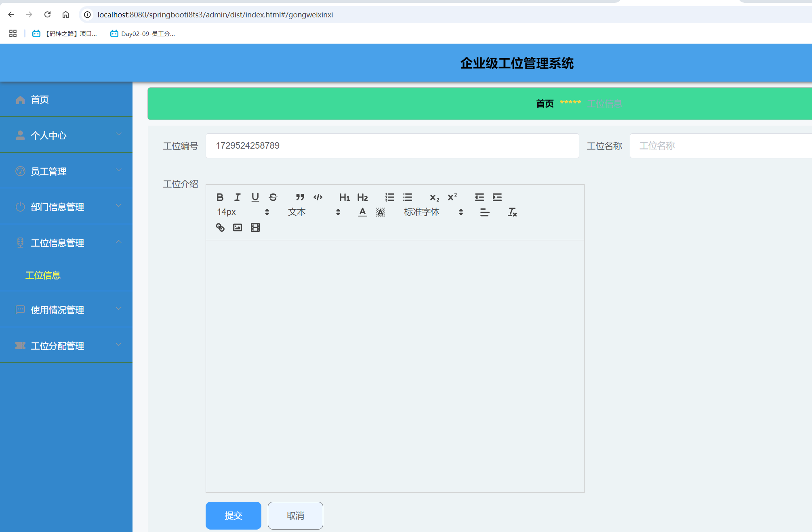Insert a hyperlink in the editor
The height and width of the screenshot is (532, 812).
coord(221,227)
